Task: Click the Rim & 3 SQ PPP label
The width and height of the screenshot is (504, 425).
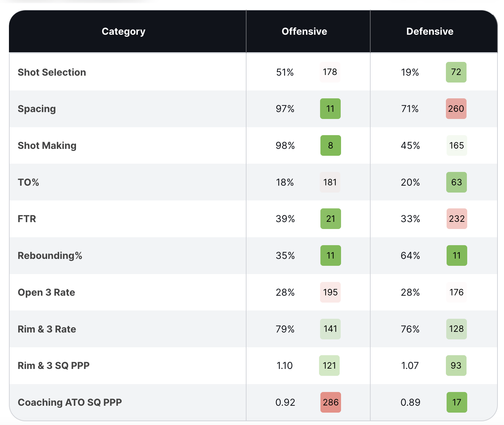Action: (54, 366)
